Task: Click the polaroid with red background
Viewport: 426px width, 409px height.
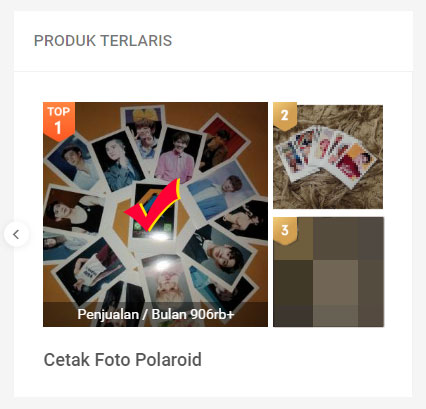Action: coord(223,143)
